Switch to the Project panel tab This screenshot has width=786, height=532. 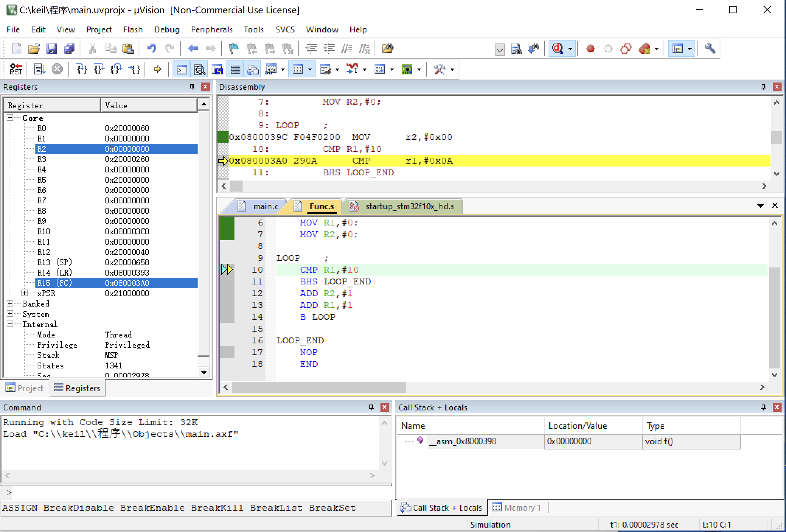pos(25,388)
